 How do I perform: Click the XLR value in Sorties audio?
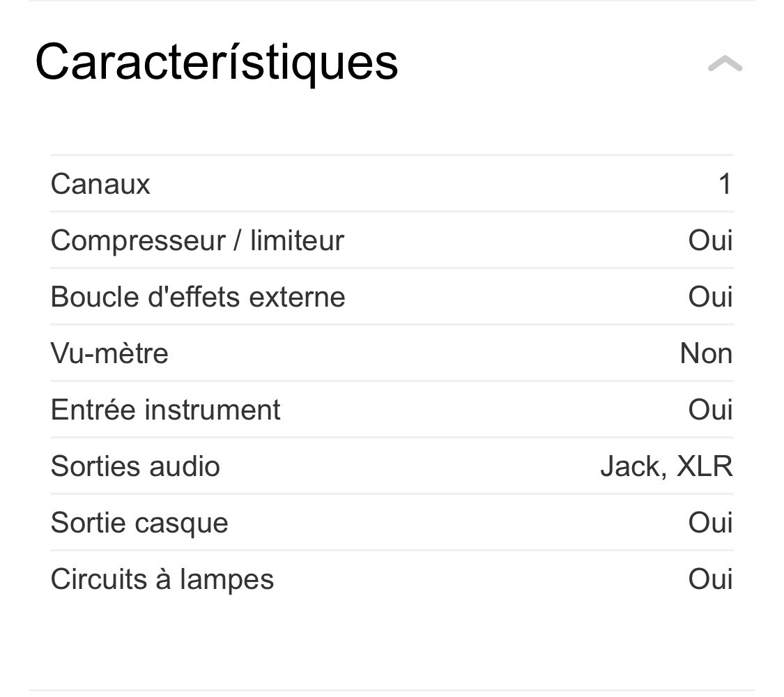(x=705, y=467)
